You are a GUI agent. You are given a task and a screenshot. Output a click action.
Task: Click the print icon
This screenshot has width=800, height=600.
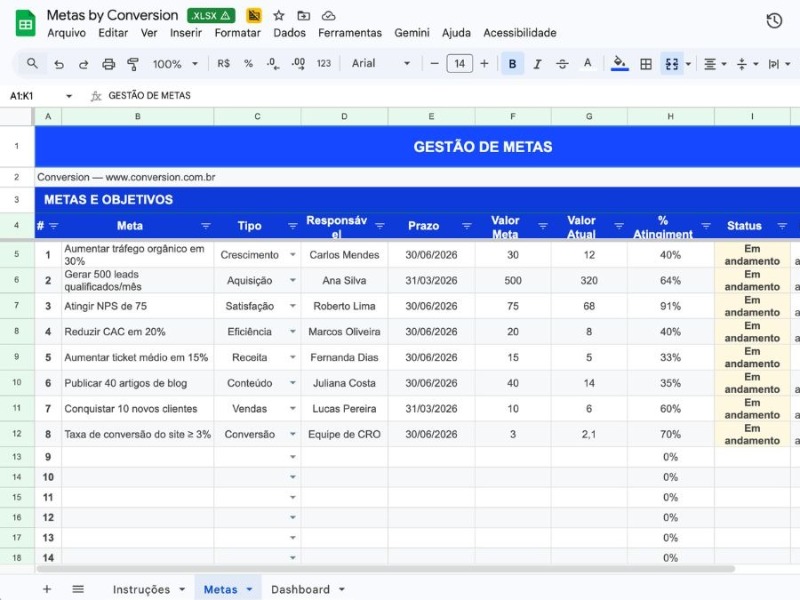110,63
